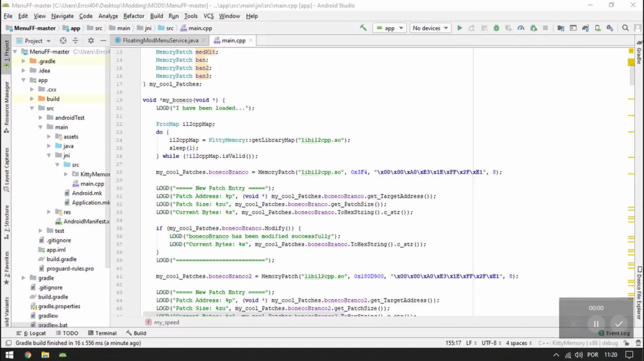
Task: Collapse the app folder
Action: (x=23, y=80)
